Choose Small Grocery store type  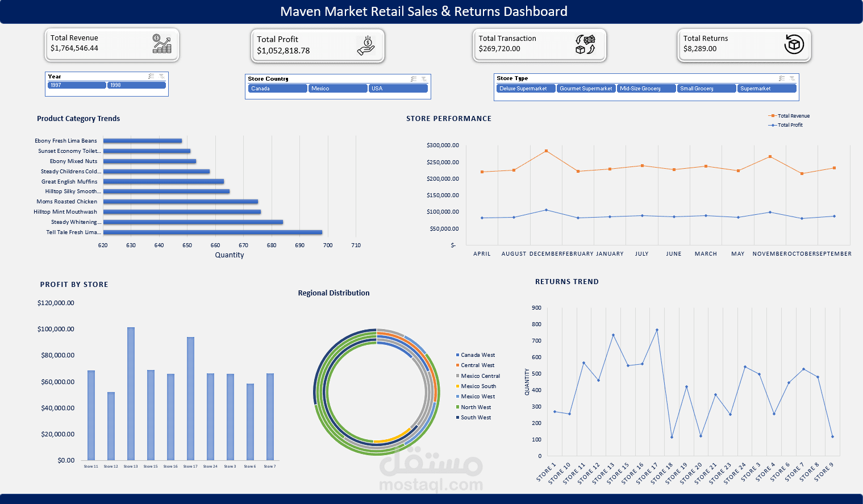707,89
